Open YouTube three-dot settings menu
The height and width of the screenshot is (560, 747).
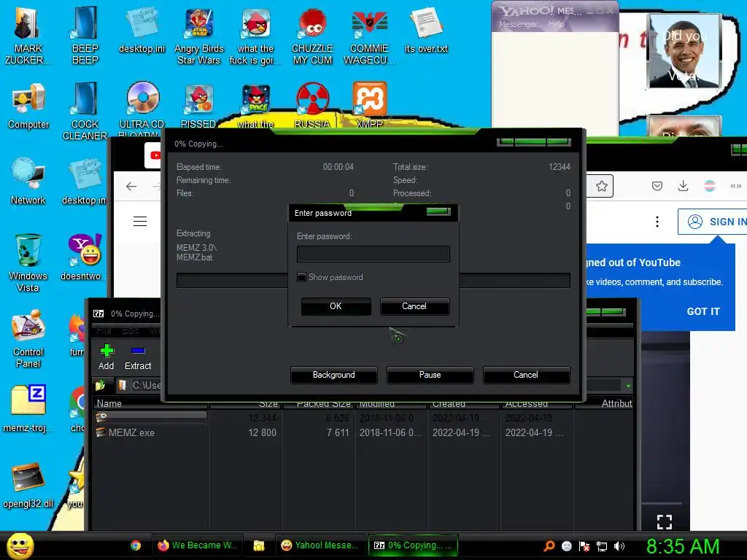pos(657,222)
